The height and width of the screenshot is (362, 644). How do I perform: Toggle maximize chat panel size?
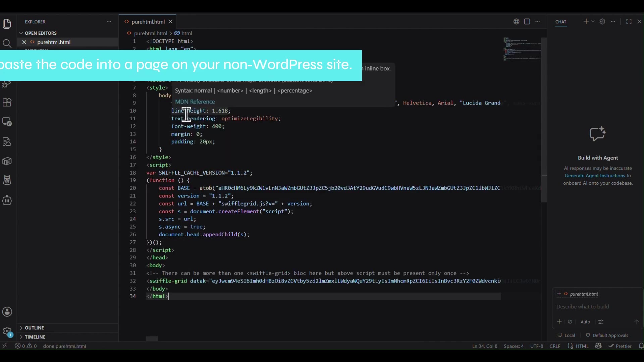point(629,21)
